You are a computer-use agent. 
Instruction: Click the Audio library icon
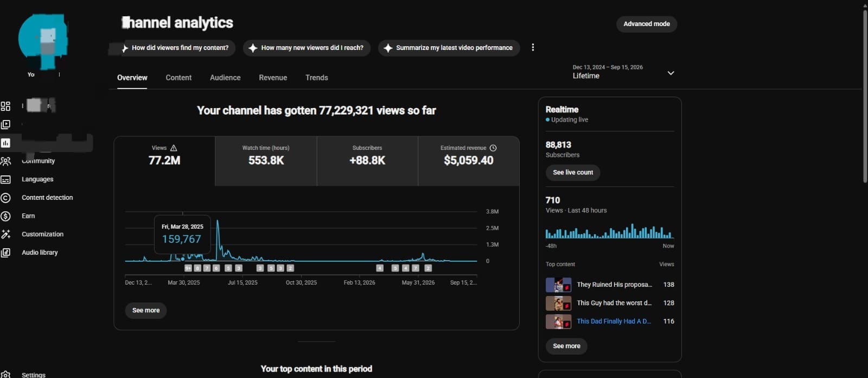click(5, 253)
